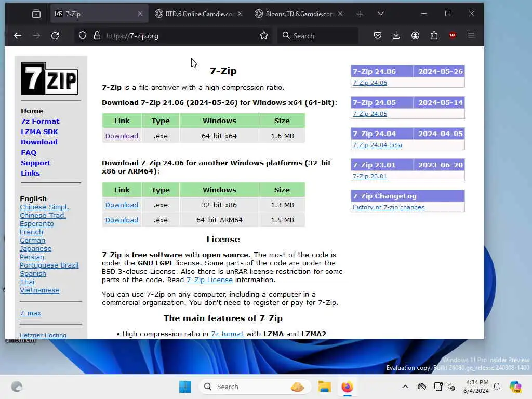Switch to the Bloons.TD.6.Gamdie.com tab
532x399 pixels.
tap(300, 14)
